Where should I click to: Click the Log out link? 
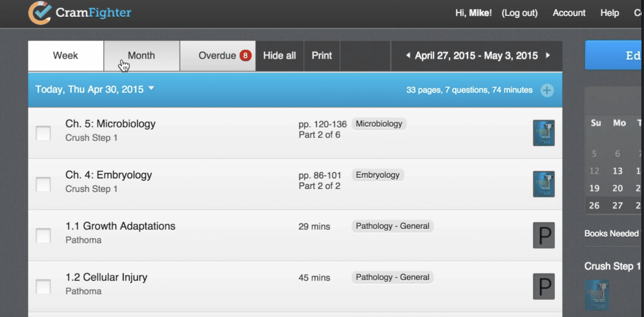(519, 13)
